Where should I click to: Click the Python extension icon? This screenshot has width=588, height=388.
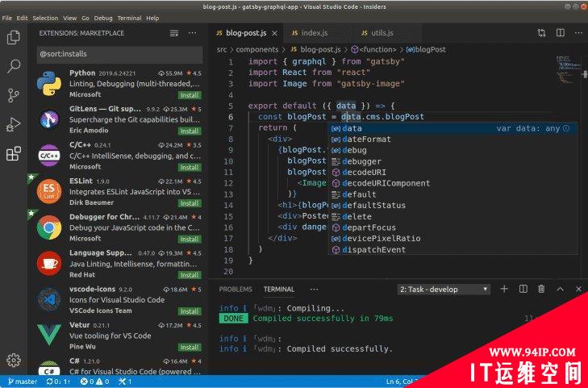click(x=49, y=84)
